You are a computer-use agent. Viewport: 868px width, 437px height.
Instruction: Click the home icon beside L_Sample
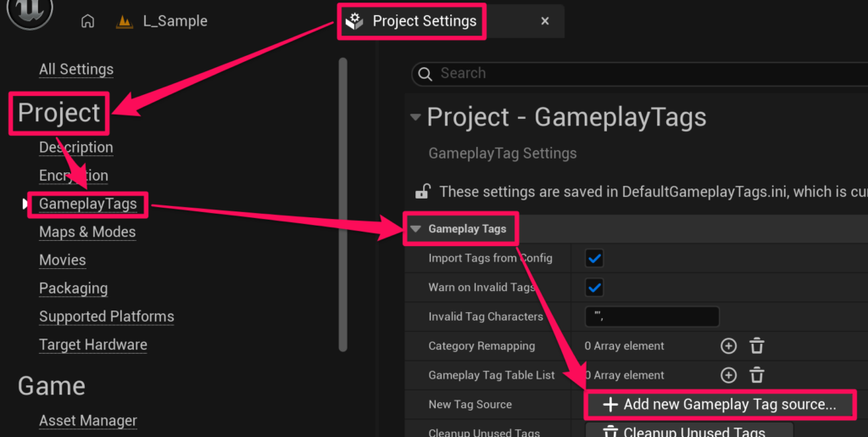coord(87,21)
